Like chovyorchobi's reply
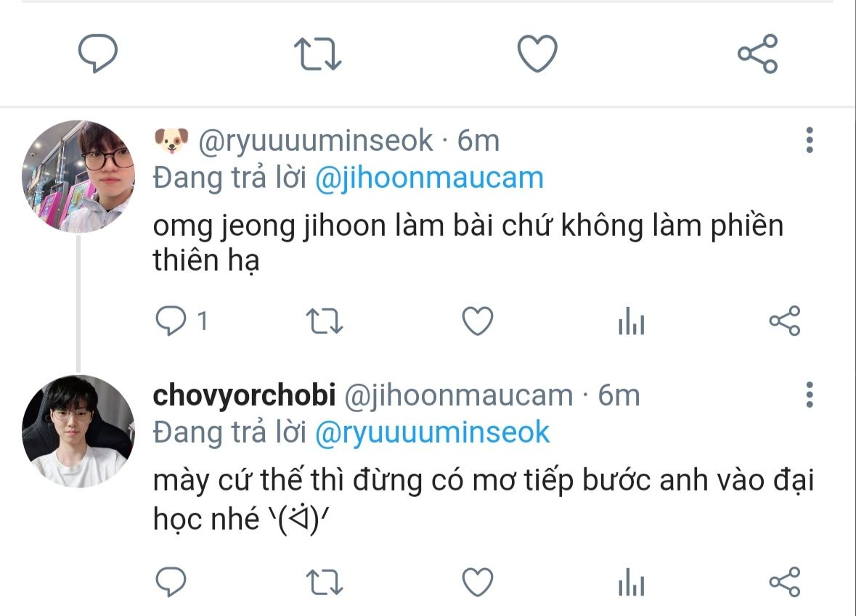856x616 pixels. [478, 582]
